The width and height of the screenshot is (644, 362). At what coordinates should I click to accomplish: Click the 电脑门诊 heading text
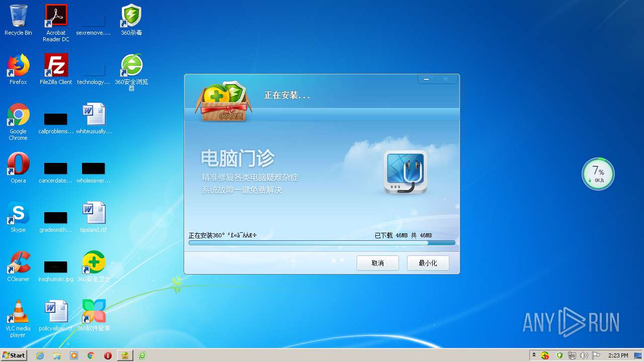(x=238, y=158)
